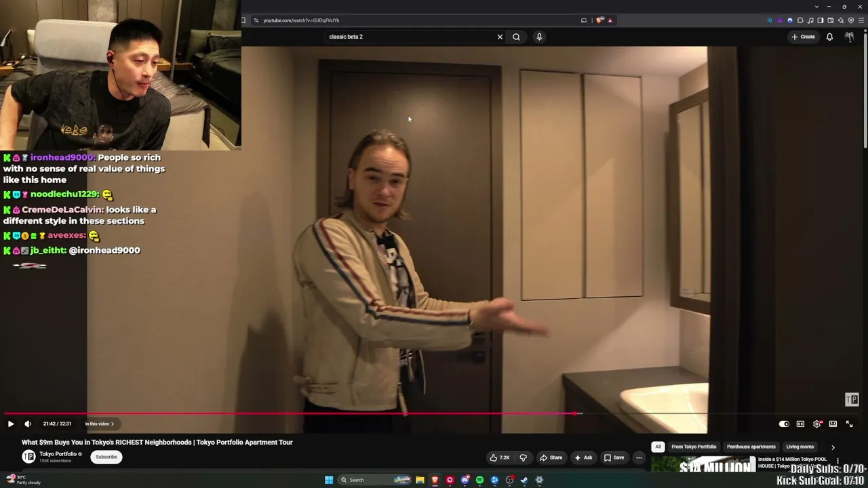The height and width of the screenshot is (488, 868).
Task: Open YouTube notifications bell
Action: click(829, 37)
